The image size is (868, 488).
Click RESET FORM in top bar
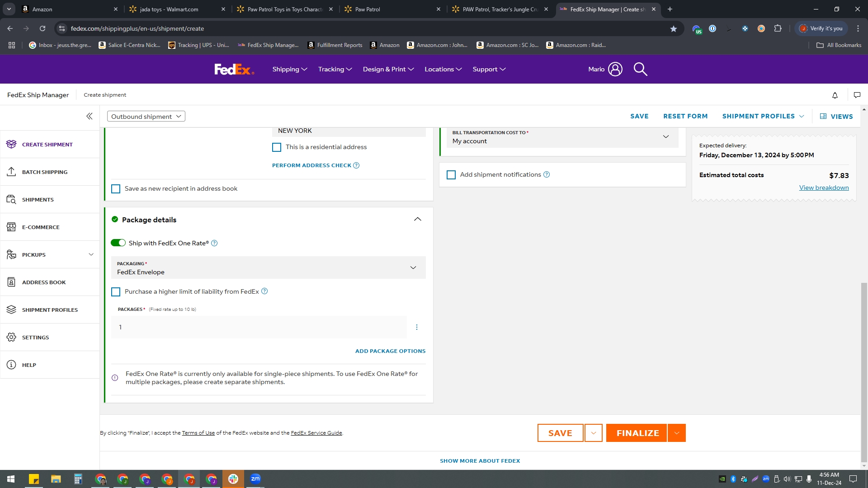click(685, 116)
